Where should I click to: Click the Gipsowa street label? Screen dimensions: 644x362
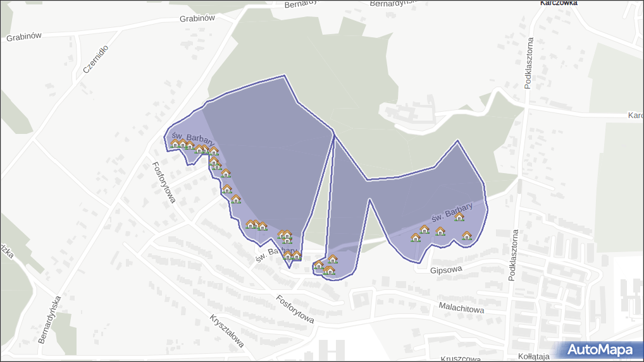click(446, 269)
